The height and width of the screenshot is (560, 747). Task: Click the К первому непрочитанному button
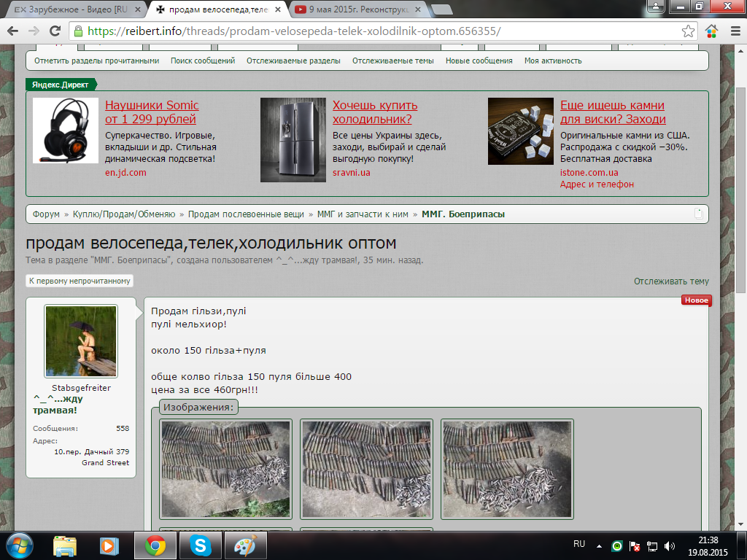(x=80, y=281)
